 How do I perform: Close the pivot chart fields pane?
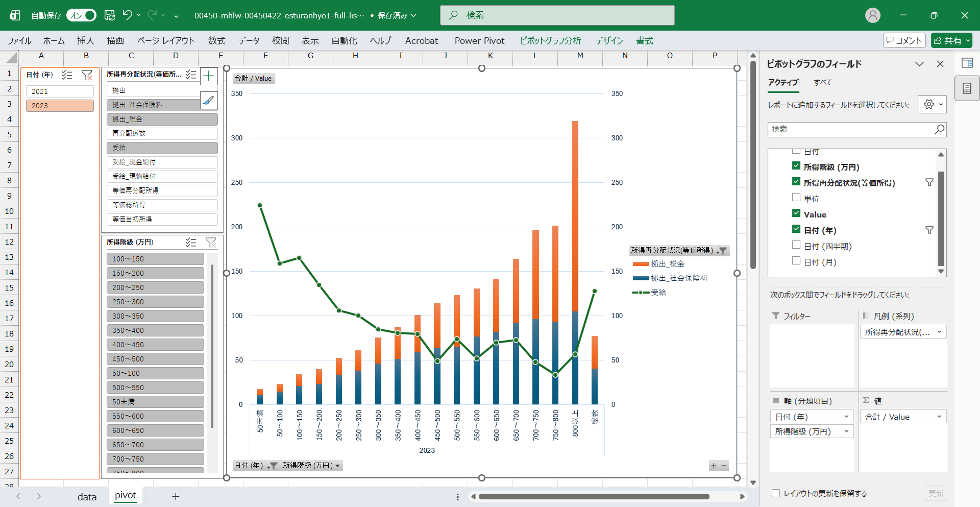[940, 64]
